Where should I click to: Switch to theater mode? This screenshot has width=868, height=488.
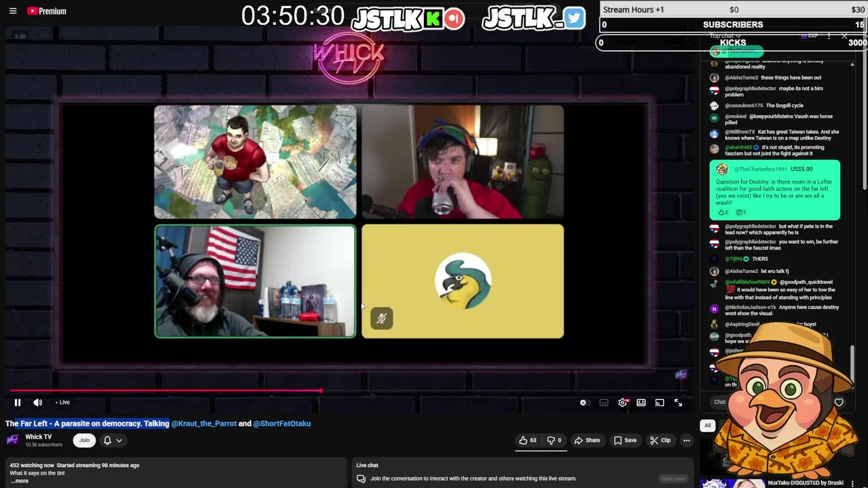pos(641,403)
